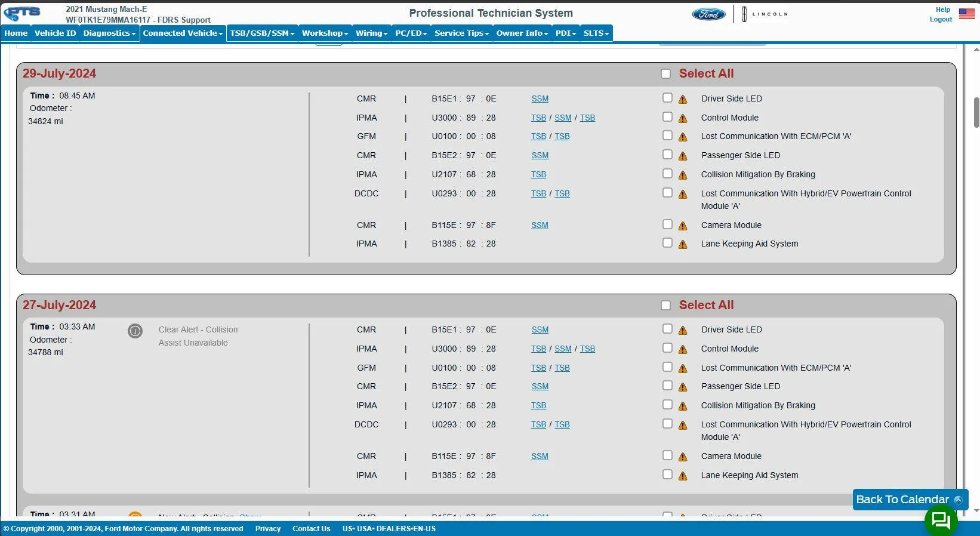The image size is (980, 536).
Task: Open TSB link for 29-July U2107 code
Action: tap(539, 175)
